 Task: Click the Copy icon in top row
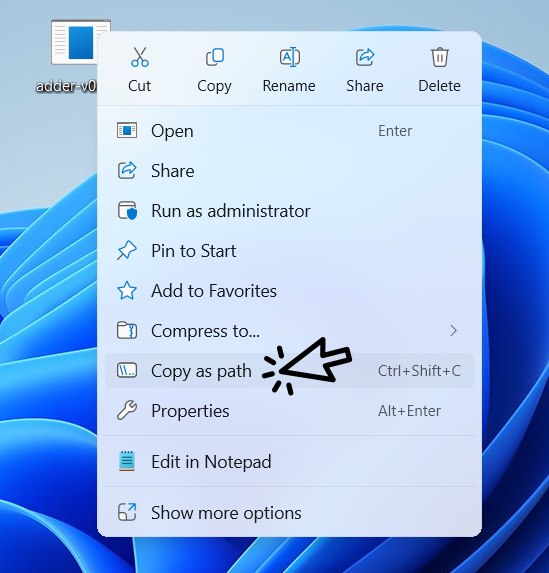coord(215,57)
